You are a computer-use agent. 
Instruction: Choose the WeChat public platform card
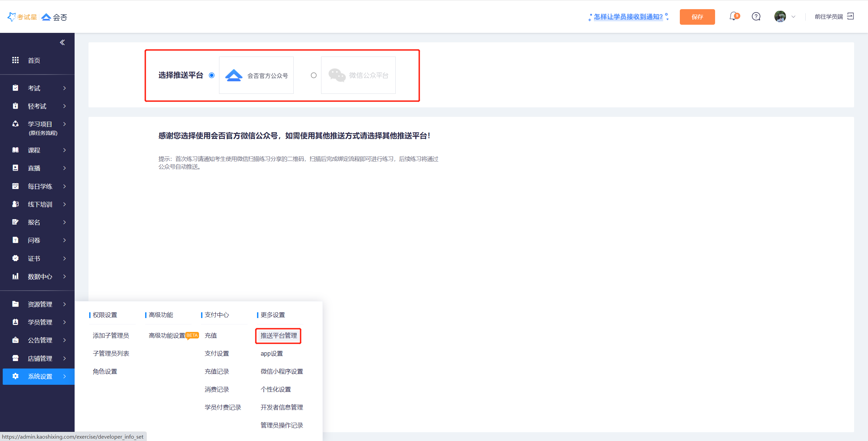click(358, 75)
